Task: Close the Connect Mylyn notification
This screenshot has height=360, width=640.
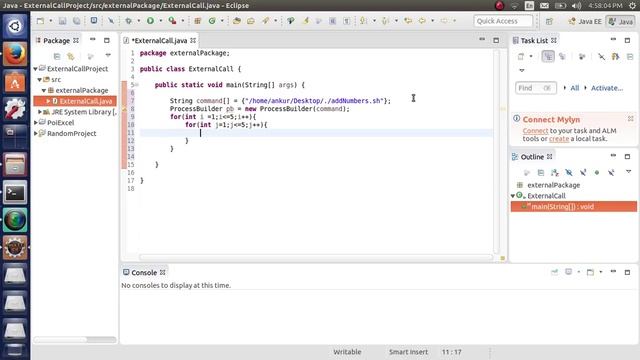Action: coord(631,119)
